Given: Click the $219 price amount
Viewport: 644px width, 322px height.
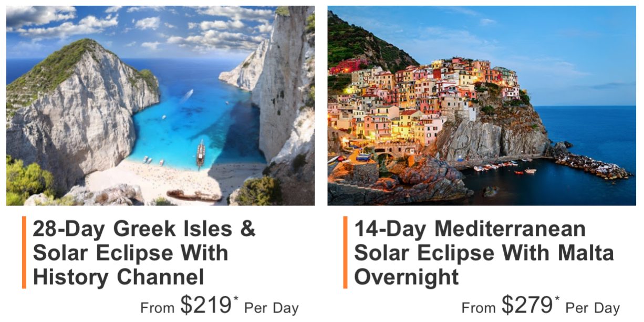Looking at the screenshot, I should tap(206, 305).
